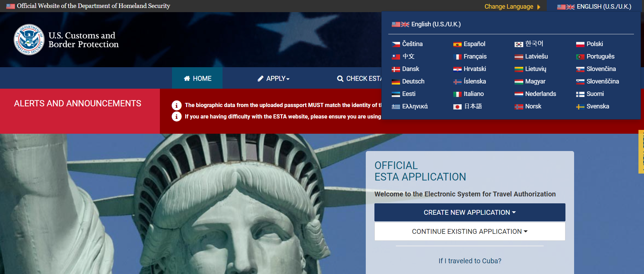Click the French flag icon next to Français
The width and height of the screenshot is (644, 274).
coord(457,57)
